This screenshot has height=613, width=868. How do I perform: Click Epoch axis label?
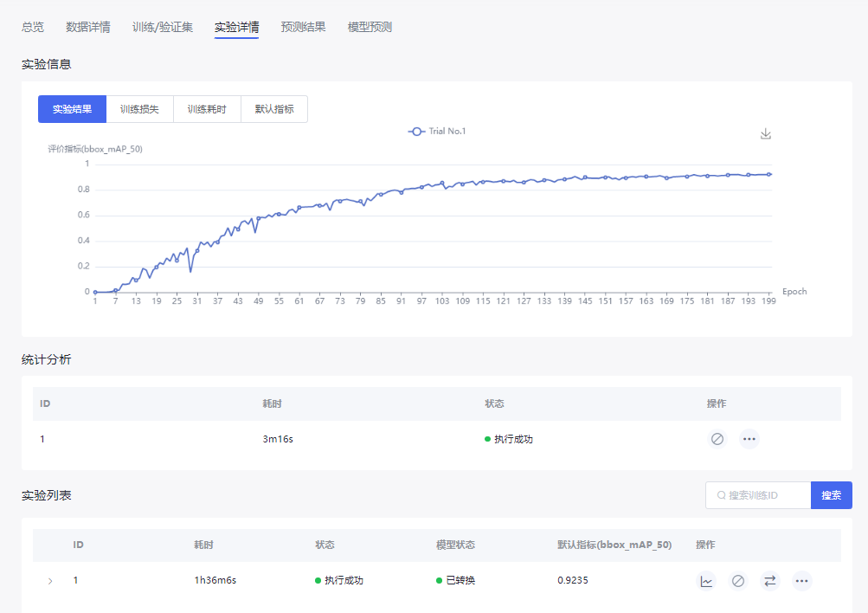[794, 292]
